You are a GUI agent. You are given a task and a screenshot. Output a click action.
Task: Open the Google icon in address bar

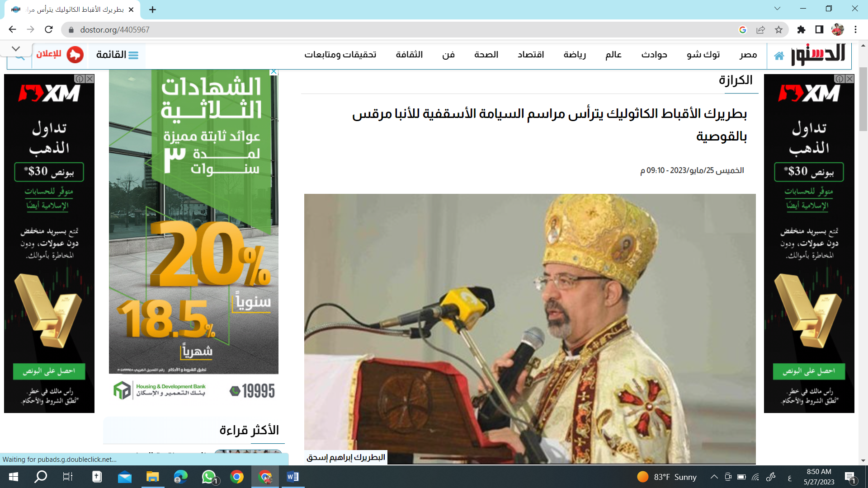[742, 30]
